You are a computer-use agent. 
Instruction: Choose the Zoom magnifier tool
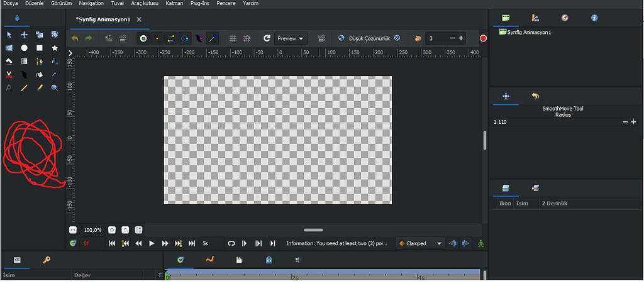(x=55, y=88)
